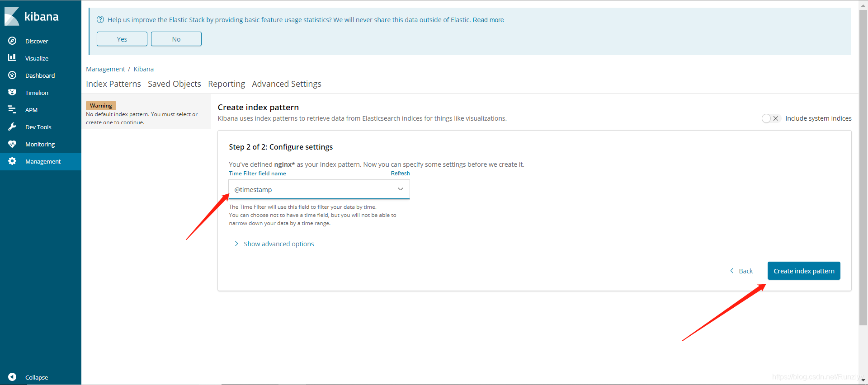
Task: Select Management sidebar entry
Action: (41, 161)
